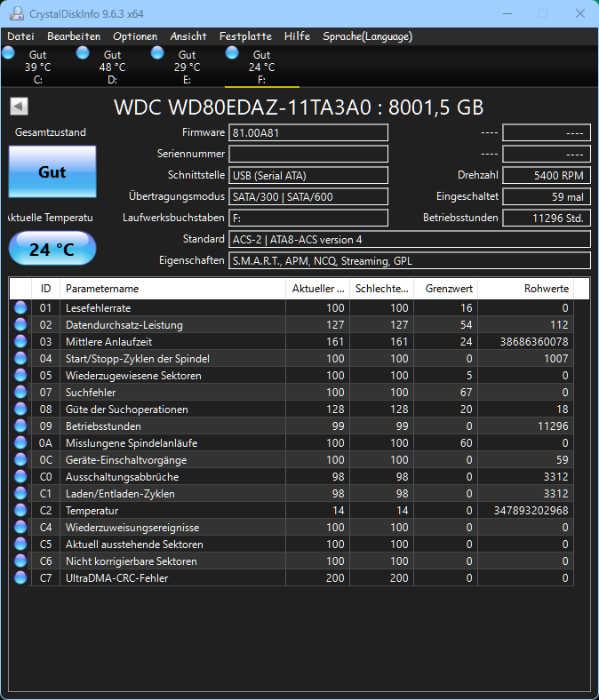Select raw value 38686360078
Image resolution: width=599 pixels, height=700 pixels.
(534, 342)
